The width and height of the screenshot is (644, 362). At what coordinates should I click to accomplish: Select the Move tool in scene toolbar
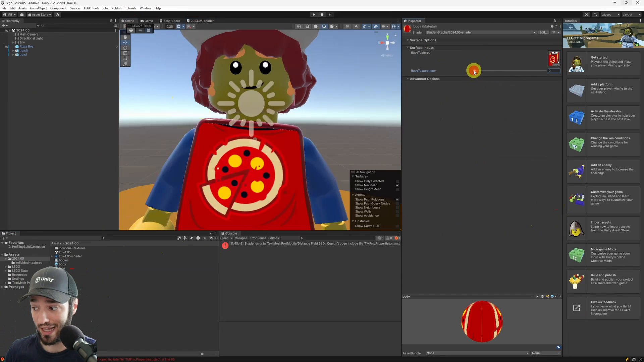point(125,42)
